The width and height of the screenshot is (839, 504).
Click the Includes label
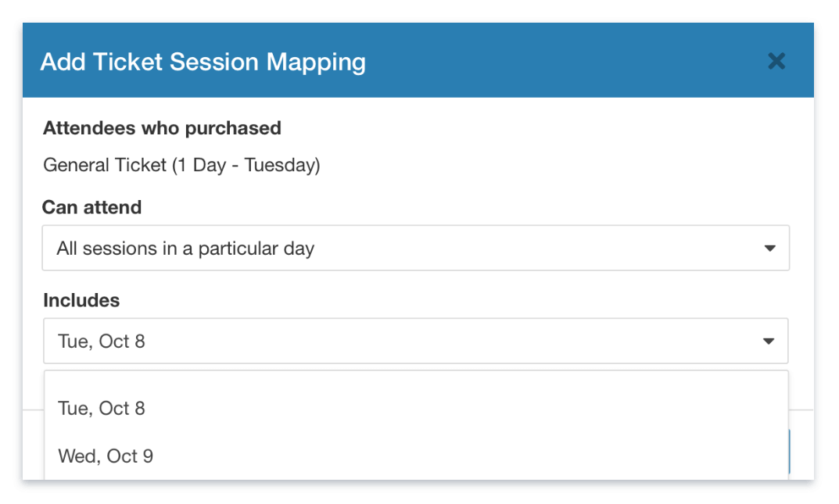pyautogui.click(x=81, y=300)
